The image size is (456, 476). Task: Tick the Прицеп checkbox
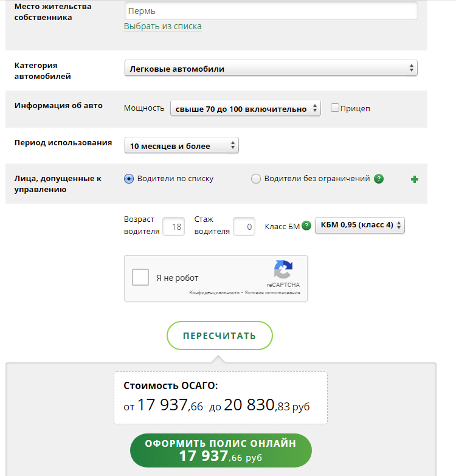click(x=334, y=108)
